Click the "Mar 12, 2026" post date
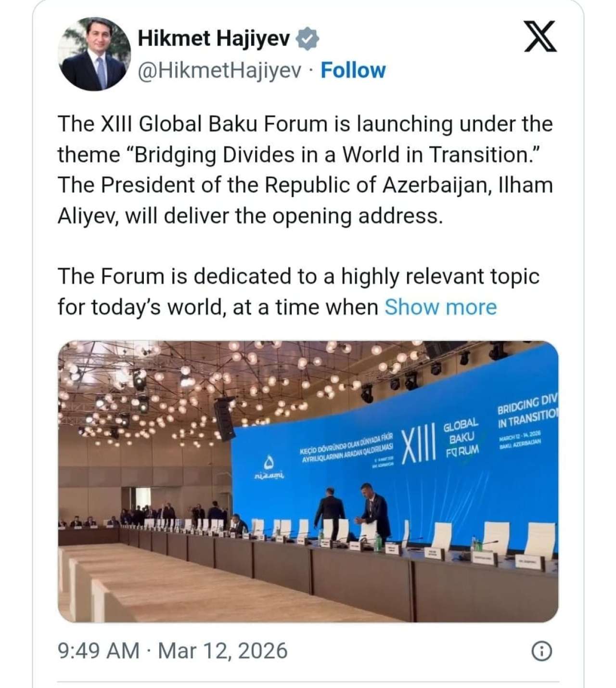616x688 pixels. (223, 650)
